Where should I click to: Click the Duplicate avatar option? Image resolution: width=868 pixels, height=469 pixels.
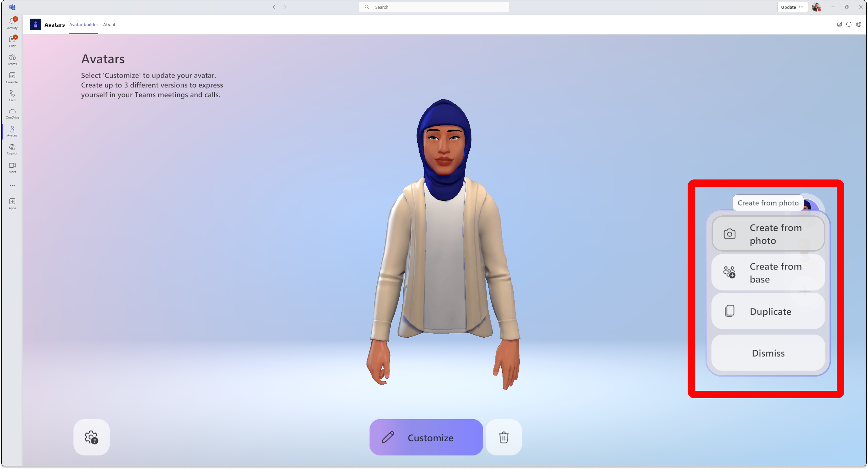[x=767, y=311]
